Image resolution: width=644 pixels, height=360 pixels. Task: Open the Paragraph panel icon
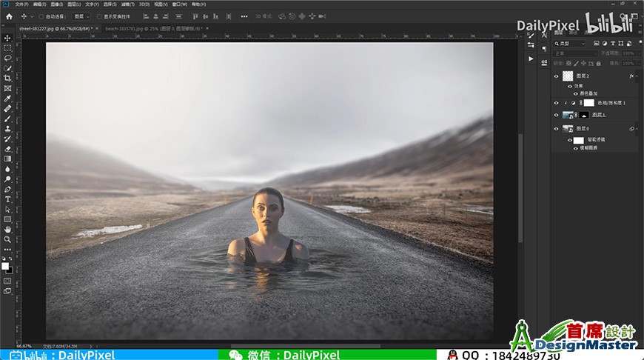pos(544,49)
